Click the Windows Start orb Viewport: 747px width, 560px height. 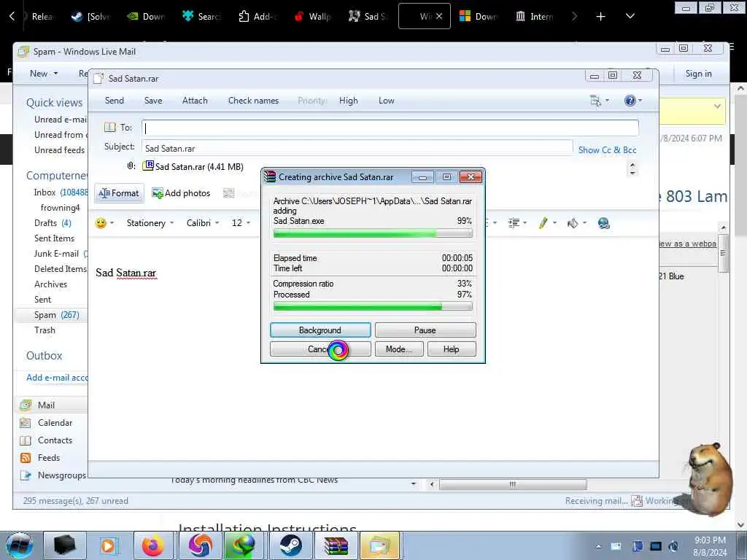(x=20, y=545)
